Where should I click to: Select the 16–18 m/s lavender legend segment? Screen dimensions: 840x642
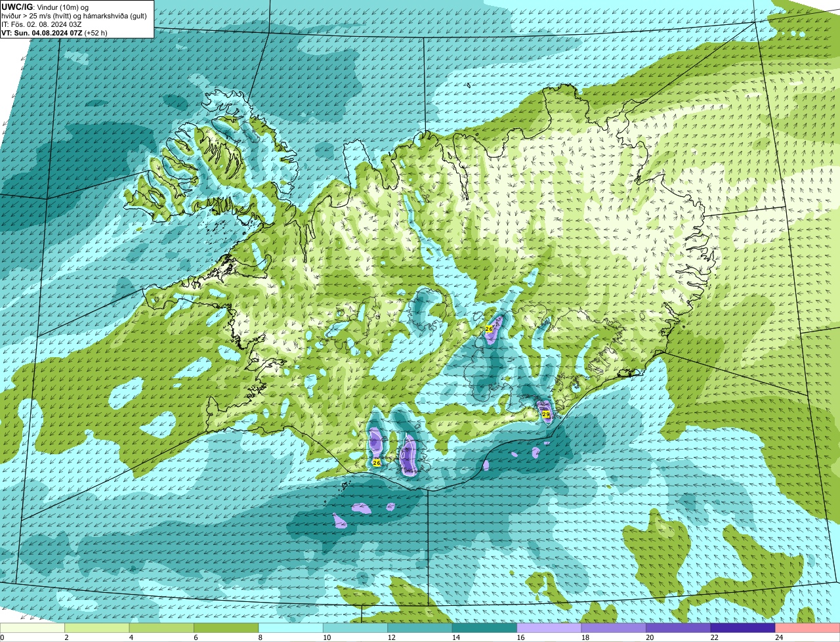click(x=549, y=628)
